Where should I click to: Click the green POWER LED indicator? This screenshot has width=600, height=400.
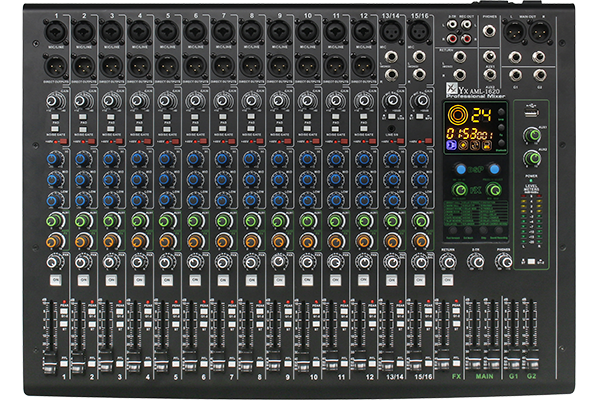point(531,180)
